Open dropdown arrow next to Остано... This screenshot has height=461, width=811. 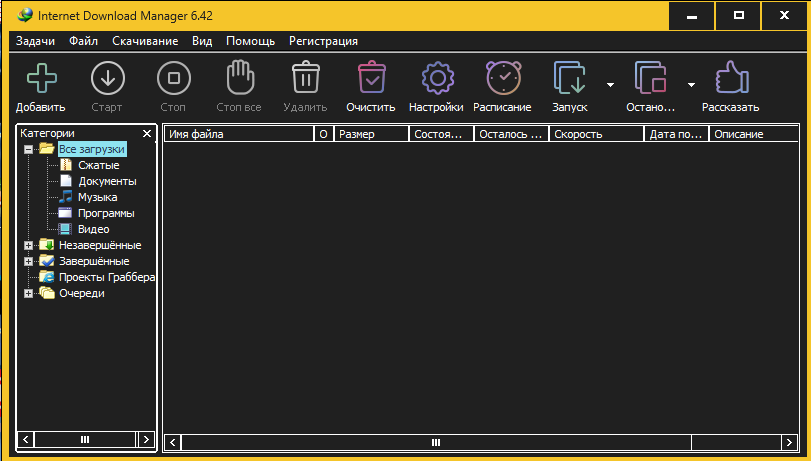pos(692,85)
